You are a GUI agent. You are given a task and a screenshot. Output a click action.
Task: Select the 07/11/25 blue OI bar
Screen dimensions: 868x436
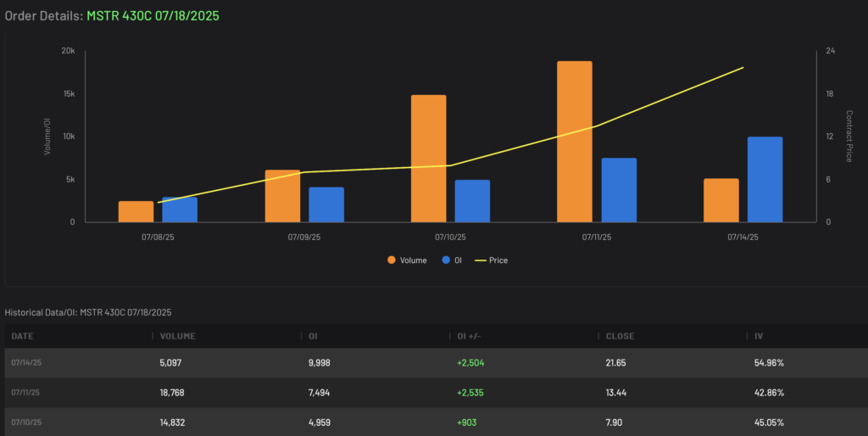coord(619,190)
